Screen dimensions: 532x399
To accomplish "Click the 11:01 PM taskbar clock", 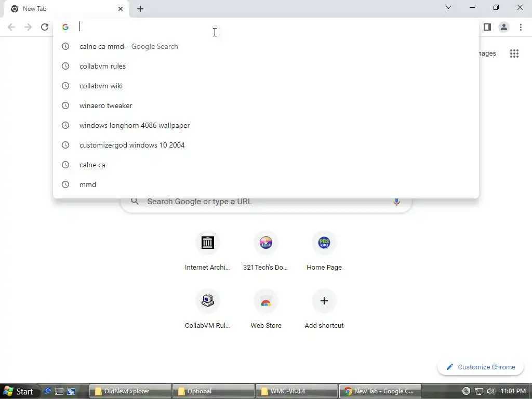I will (x=513, y=391).
